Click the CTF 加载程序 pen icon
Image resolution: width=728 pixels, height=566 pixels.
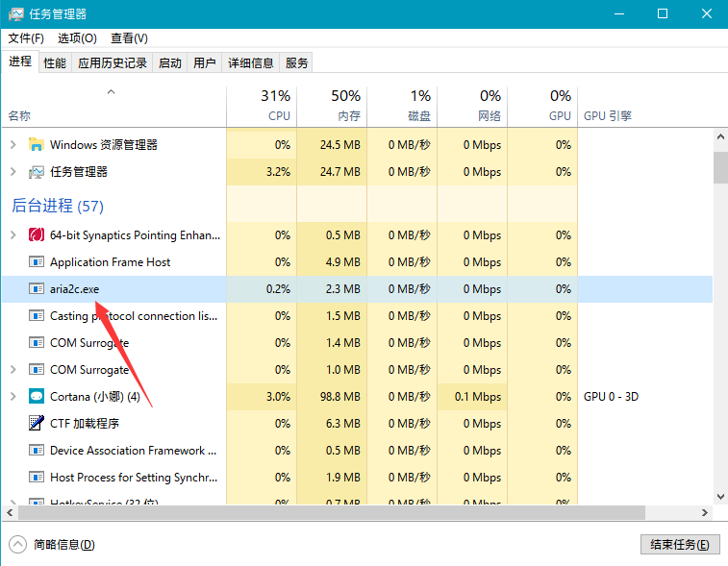[x=37, y=424]
